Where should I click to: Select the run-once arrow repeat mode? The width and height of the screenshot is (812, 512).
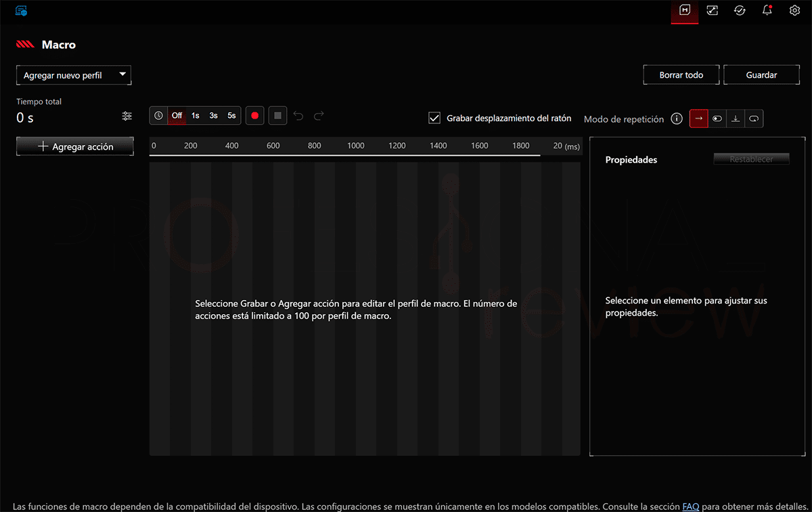(x=699, y=119)
